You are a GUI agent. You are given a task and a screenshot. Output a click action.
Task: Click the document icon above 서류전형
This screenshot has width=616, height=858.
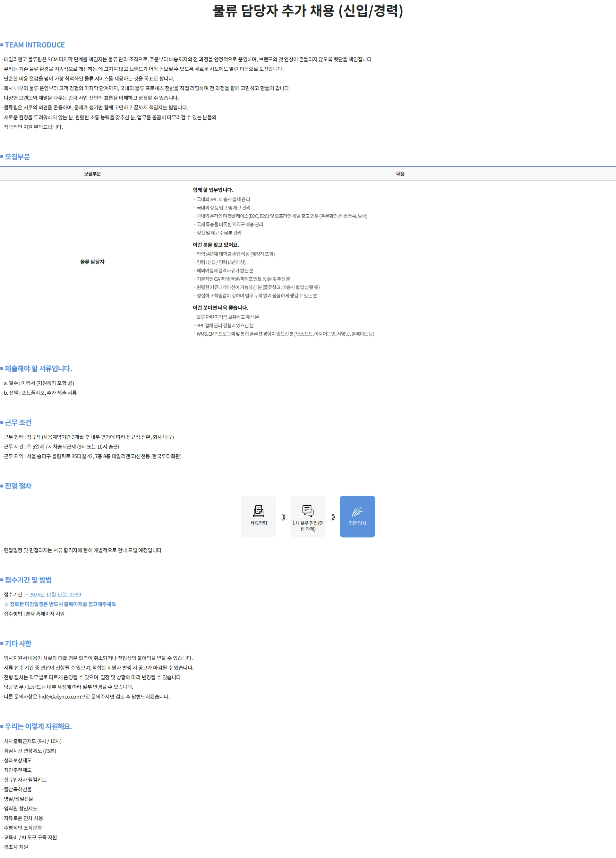coord(259,511)
